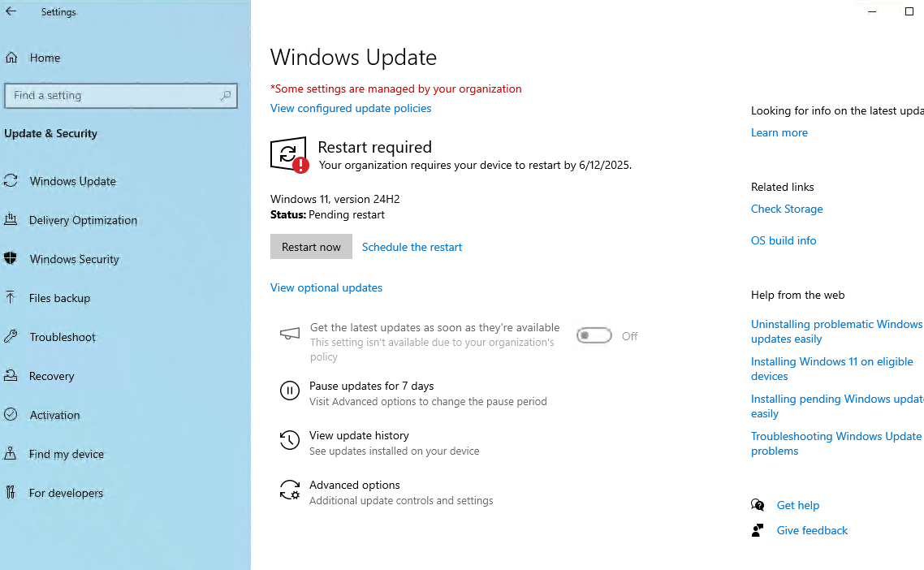Image resolution: width=924 pixels, height=570 pixels.
Task: Click the megaphone latest updates icon
Action: [x=289, y=335]
